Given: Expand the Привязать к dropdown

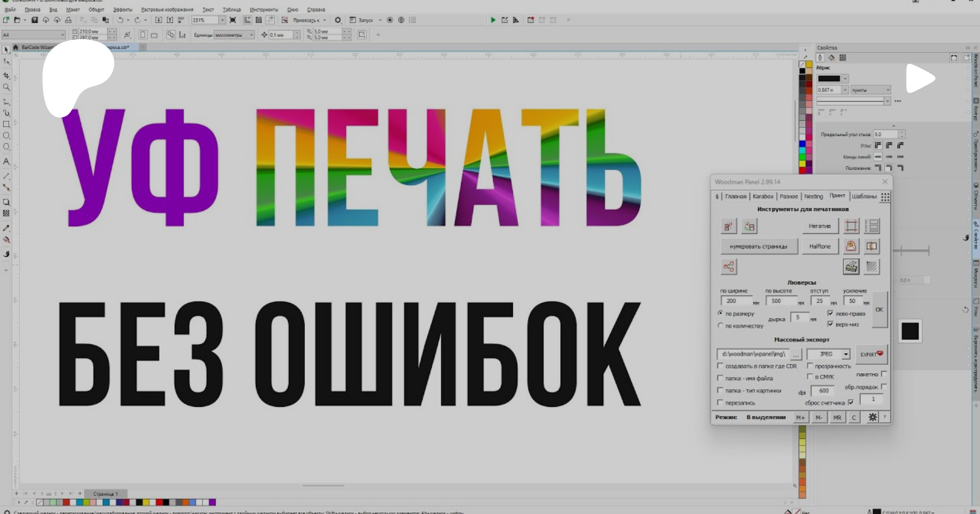Looking at the screenshot, I should click(x=324, y=20).
